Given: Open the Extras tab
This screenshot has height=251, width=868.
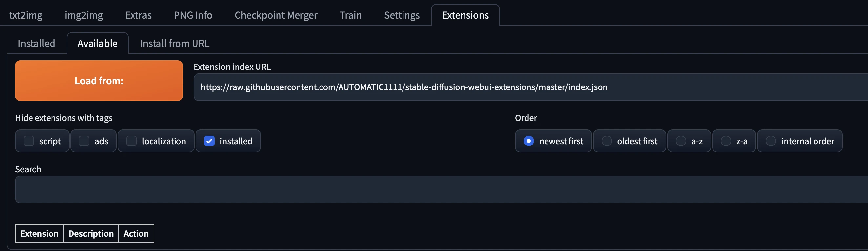Looking at the screenshot, I should pos(138,15).
